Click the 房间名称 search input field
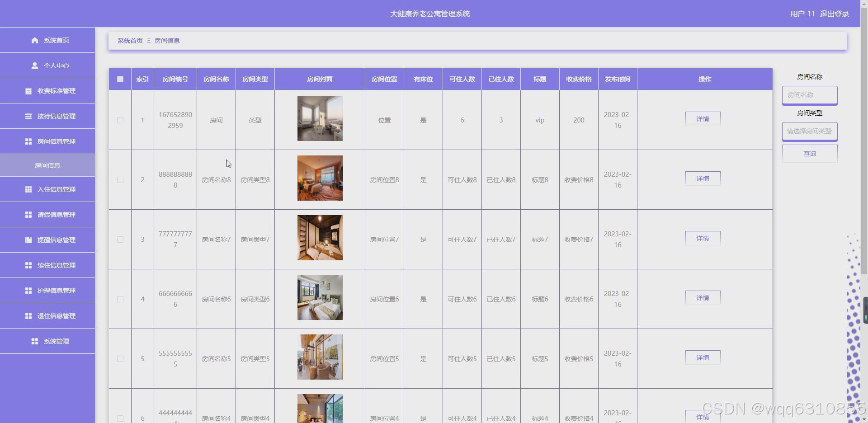 pyautogui.click(x=810, y=95)
